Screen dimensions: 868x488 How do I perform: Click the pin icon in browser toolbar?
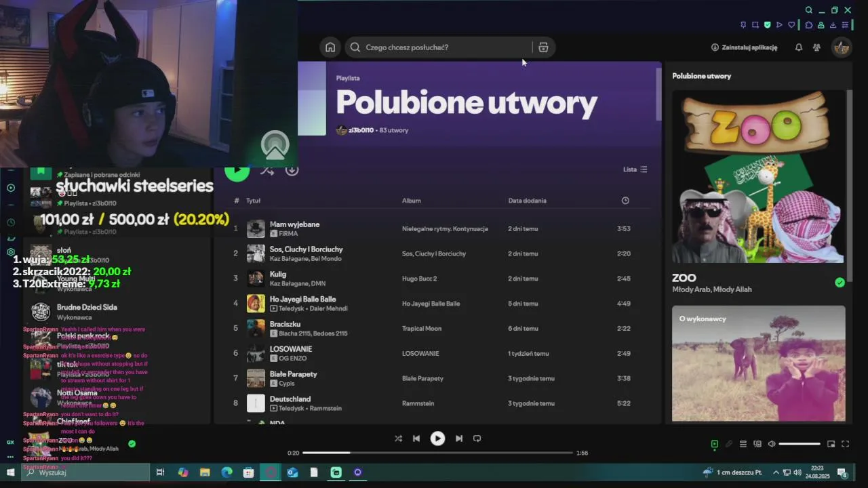(x=743, y=25)
